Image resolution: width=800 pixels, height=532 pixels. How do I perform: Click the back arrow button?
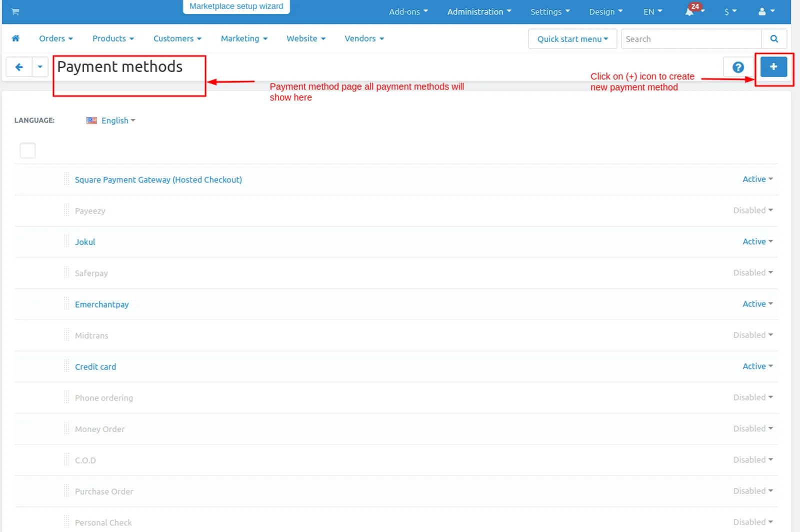point(19,67)
